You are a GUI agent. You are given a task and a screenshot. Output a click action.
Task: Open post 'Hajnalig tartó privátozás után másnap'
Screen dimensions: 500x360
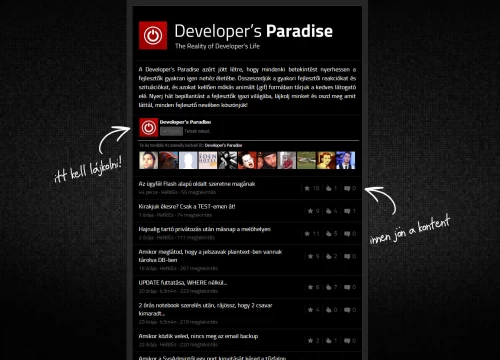[x=205, y=229]
